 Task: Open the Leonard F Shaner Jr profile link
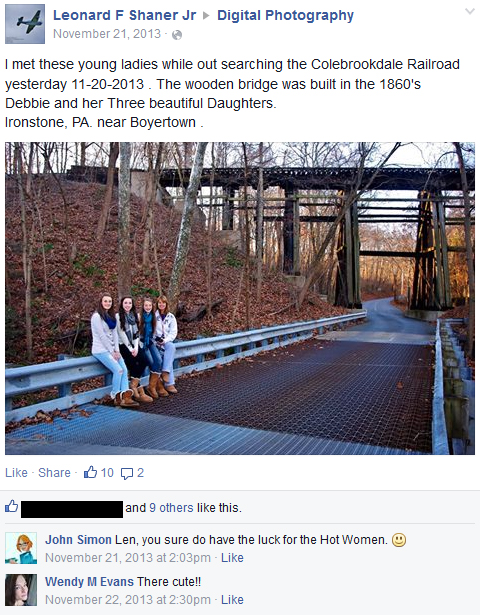point(124,15)
